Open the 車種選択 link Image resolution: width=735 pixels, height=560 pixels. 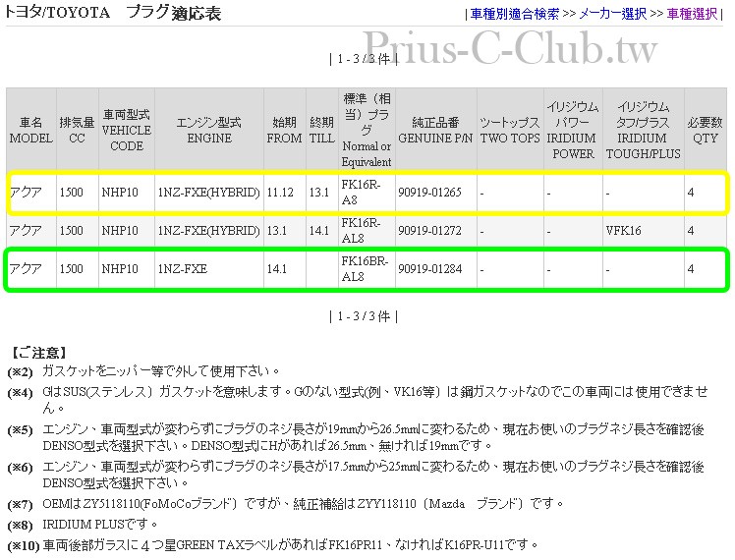tap(692, 14)
